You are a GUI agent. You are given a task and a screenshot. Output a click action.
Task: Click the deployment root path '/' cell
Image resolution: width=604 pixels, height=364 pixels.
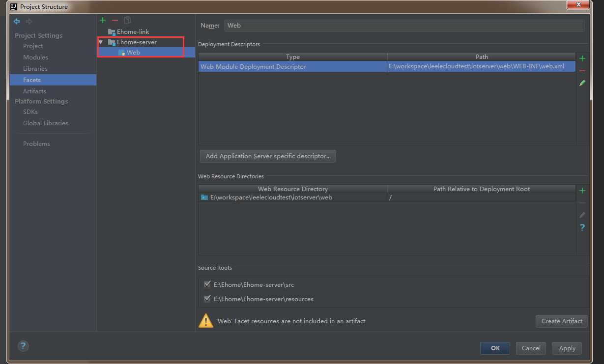tap(481, 197)
